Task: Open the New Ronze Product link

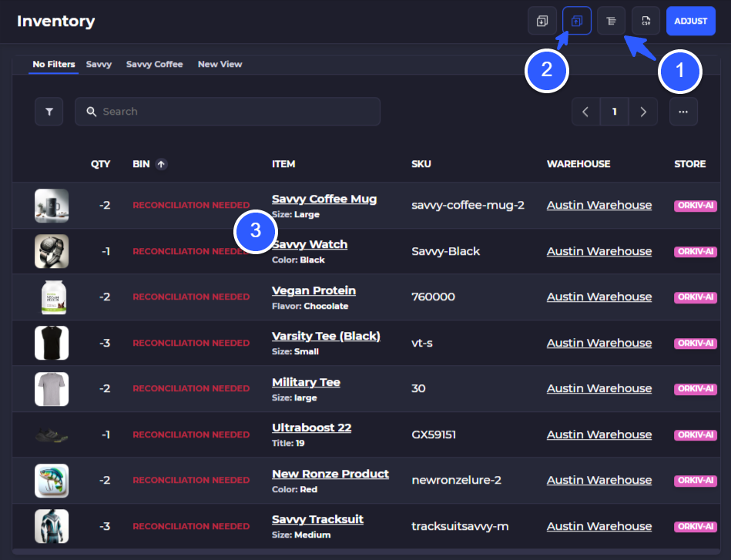Action: 330,474
